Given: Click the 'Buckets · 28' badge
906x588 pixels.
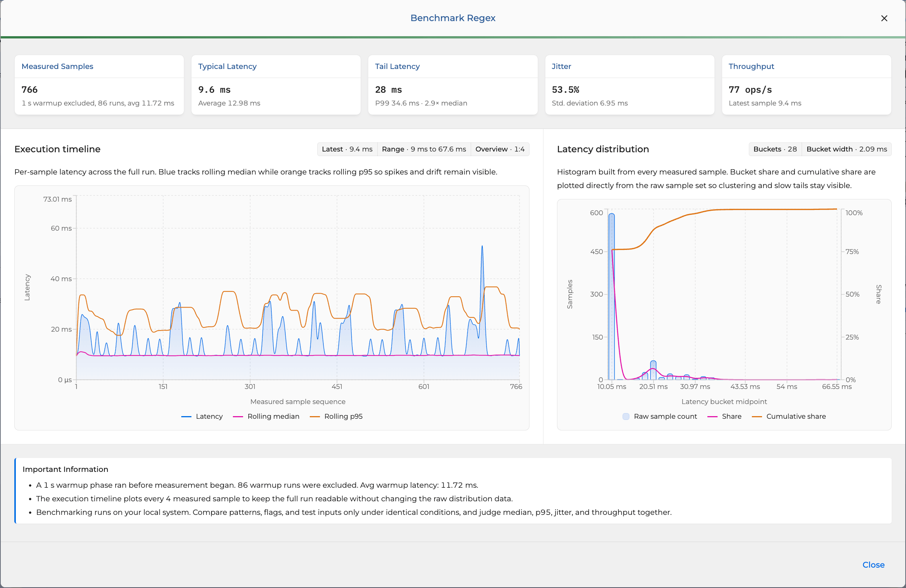Looking at the screenshot, I should pos(775,149).
